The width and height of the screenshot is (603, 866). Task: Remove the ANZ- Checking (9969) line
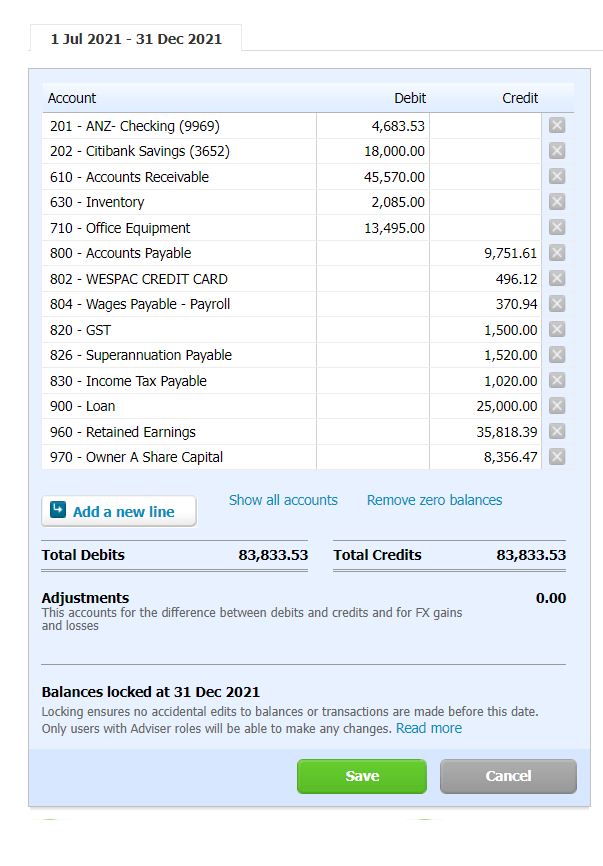click(557, 126)
